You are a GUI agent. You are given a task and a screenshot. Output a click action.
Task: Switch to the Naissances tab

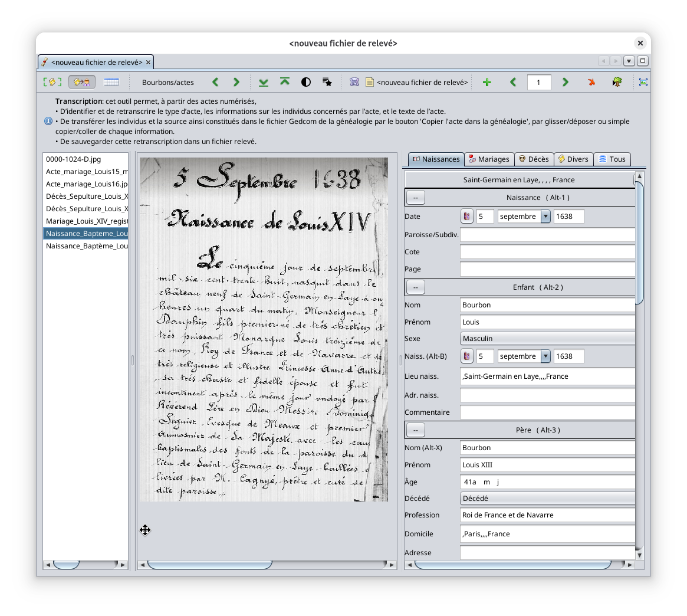click(436, 159)
